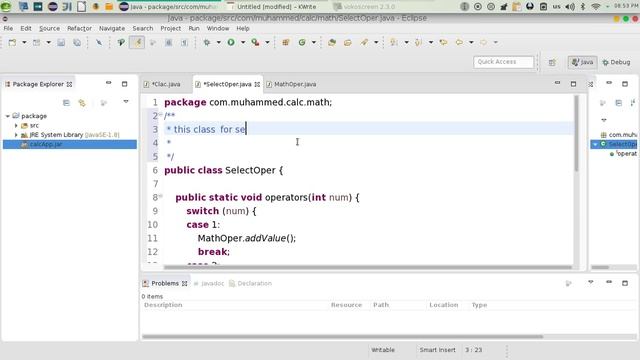
Task: Open the Window menu
Action: point(218,29)
